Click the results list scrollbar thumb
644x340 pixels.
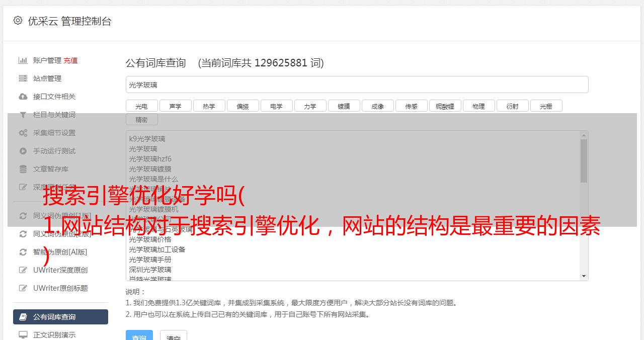[x=584, y=161]
